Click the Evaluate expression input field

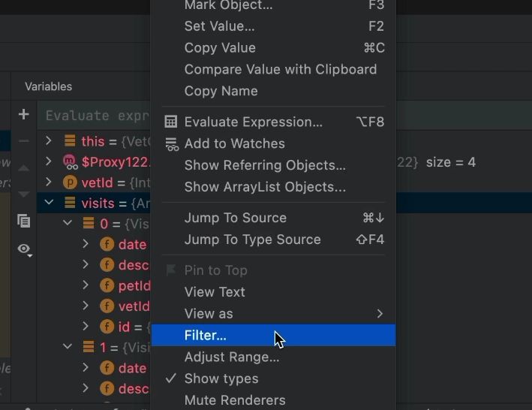point(98,116)
